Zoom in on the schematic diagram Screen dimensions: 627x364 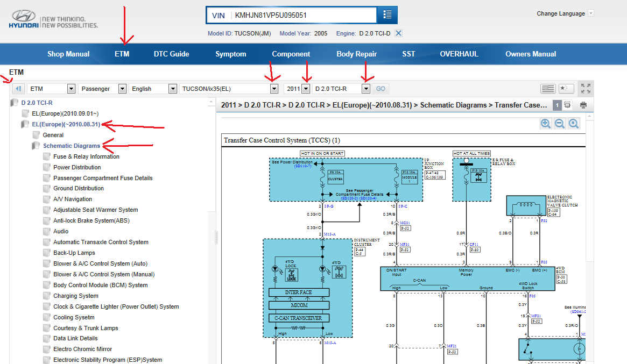[x=545, y=124]
